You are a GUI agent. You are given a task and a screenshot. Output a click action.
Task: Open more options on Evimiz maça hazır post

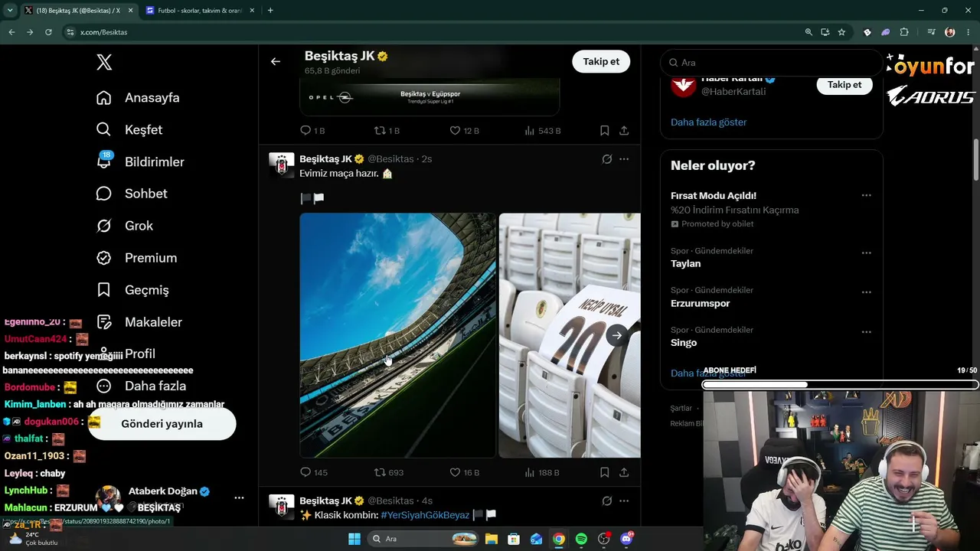pos(624,159)
